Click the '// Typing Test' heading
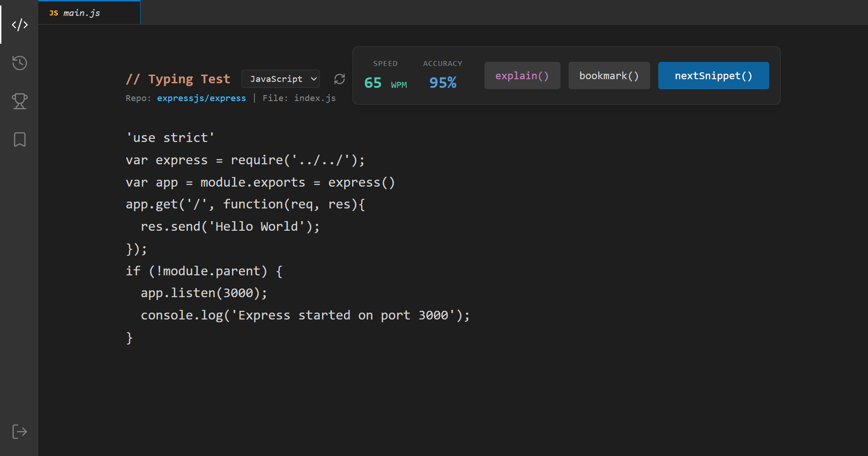 coord(178,79)
